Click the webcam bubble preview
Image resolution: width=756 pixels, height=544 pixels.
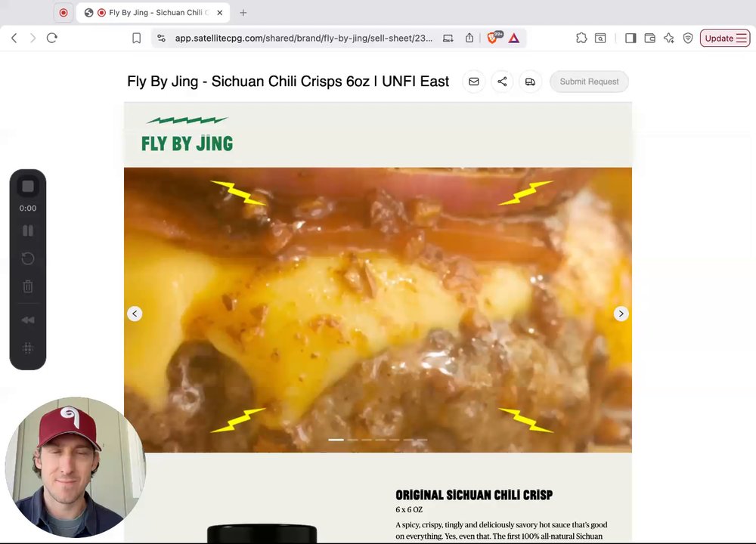[x=75, y=468]
